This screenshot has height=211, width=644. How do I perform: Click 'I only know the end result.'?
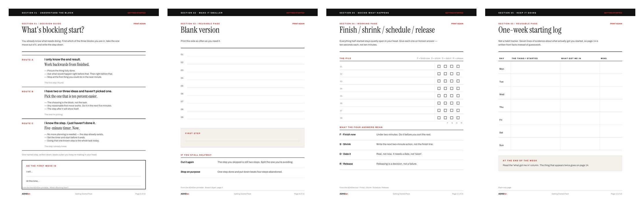tap(63, 59)
